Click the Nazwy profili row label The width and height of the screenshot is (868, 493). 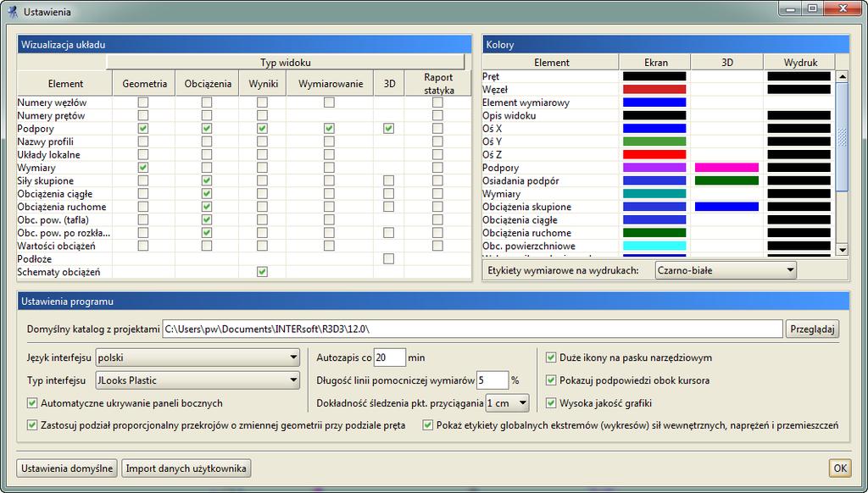tap(46, 141)
